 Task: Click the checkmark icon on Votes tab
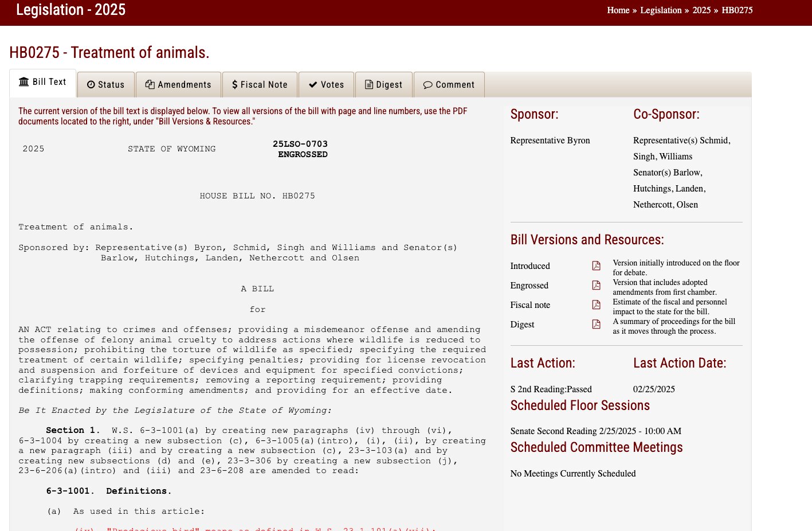click(x=313, y=84)
